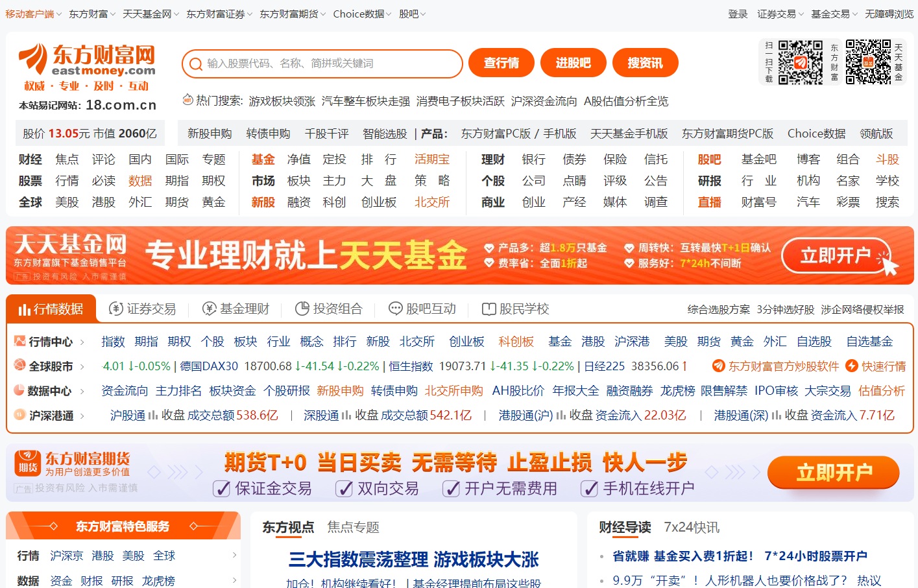Click the stock search input field
The height and width of the screenshot is (588, 918).
tap(322, 64)
